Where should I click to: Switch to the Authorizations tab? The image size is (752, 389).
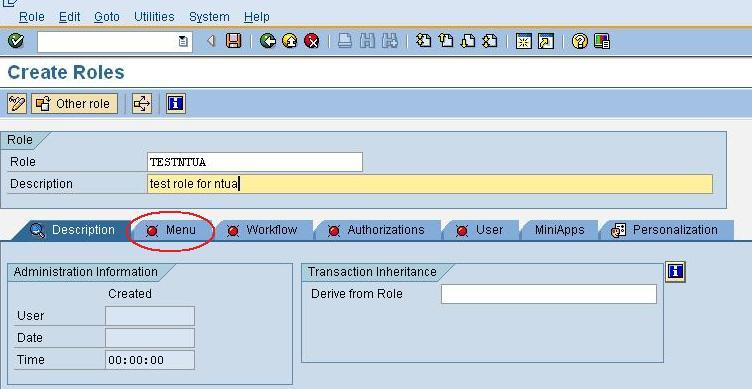coord(377,230)
